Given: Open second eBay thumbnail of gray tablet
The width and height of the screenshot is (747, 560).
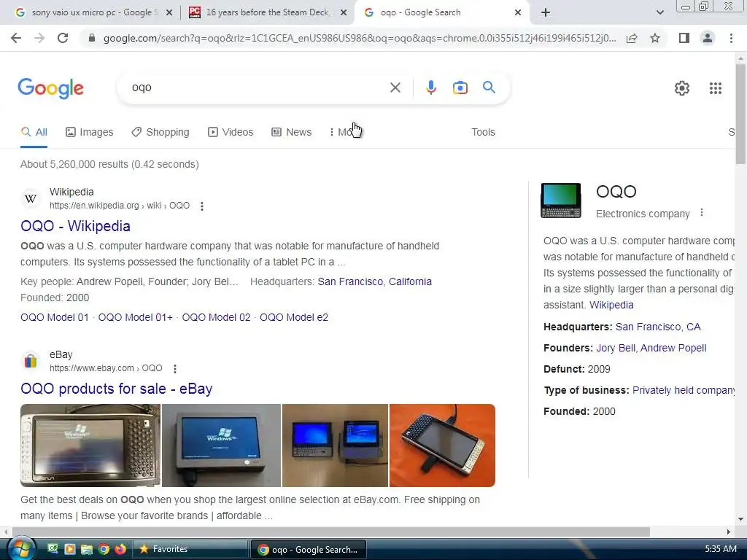Looking at the screenshot, I should (222, 446).
